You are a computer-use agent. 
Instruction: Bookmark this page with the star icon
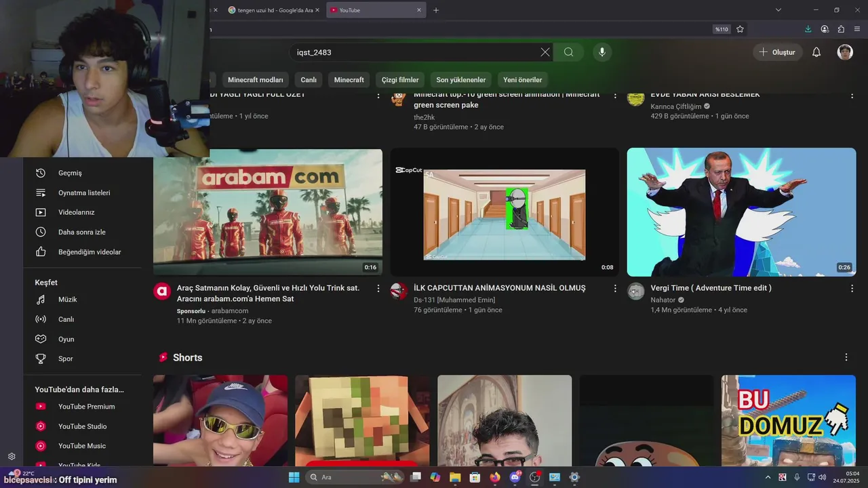[x=740, y=29]
